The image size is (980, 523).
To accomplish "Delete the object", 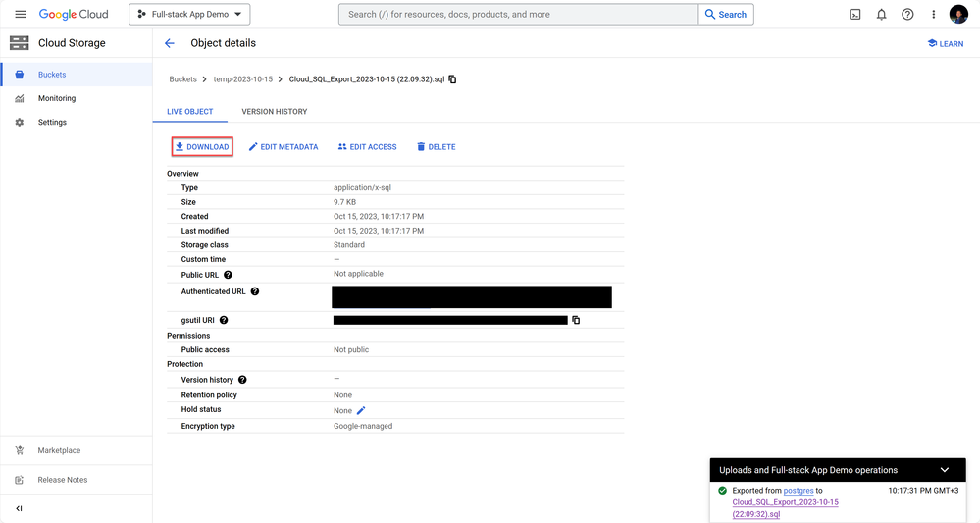I will 437,147.
